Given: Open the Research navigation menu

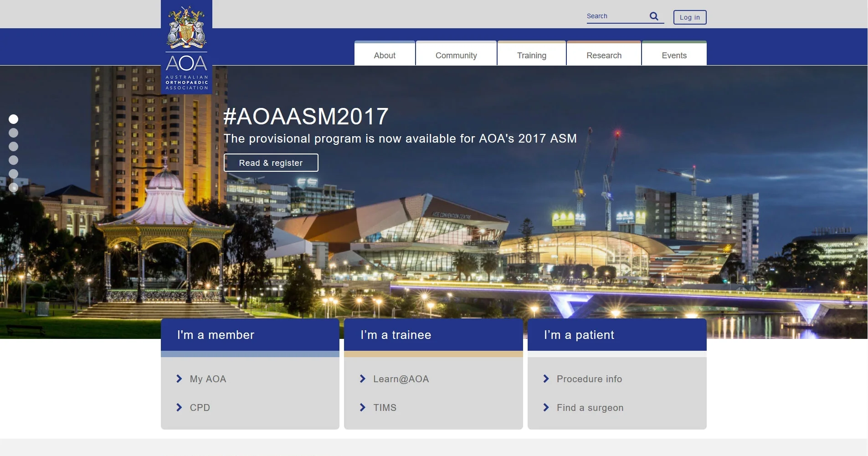Looking at the screenshot, I should (604, 55).
